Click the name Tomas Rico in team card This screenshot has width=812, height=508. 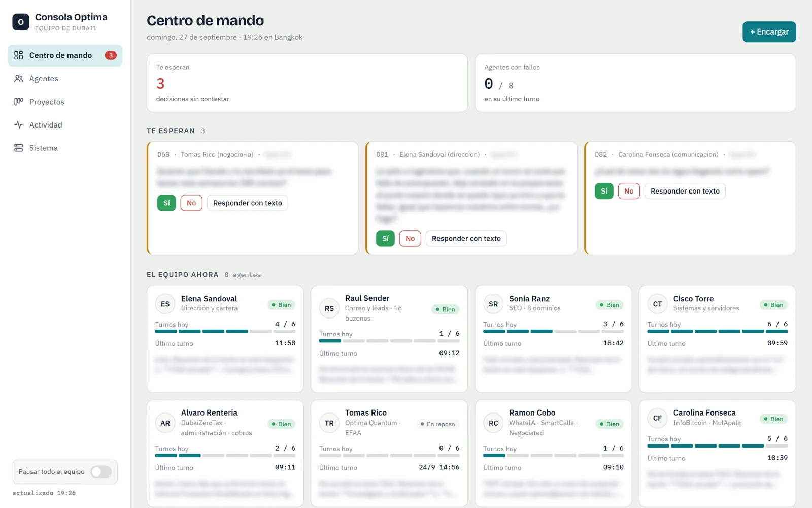366,412
